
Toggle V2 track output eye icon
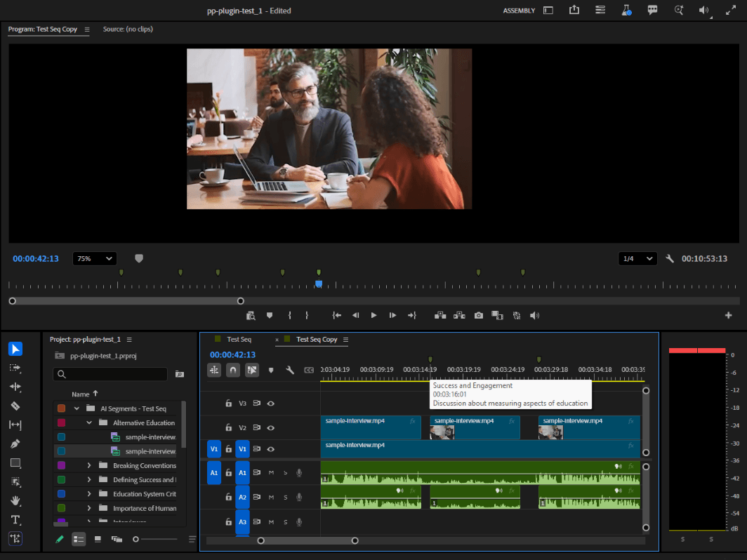click(x=271, y=427)
